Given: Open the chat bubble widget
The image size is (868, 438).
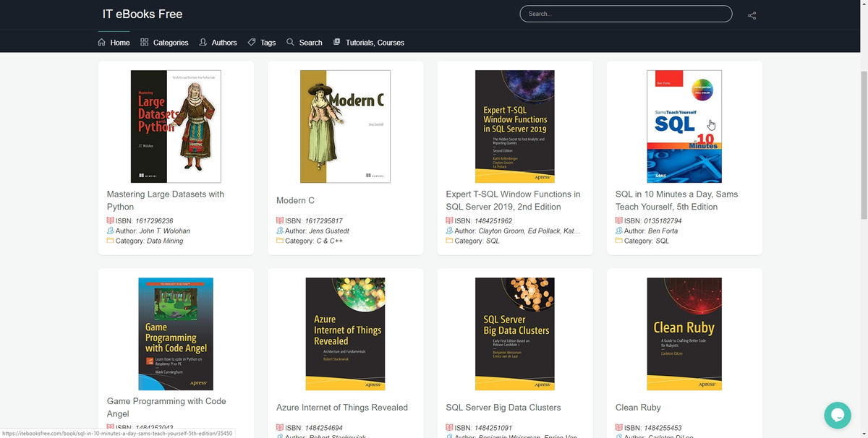Looking at the screenshot, I should [x=838, y=415].
